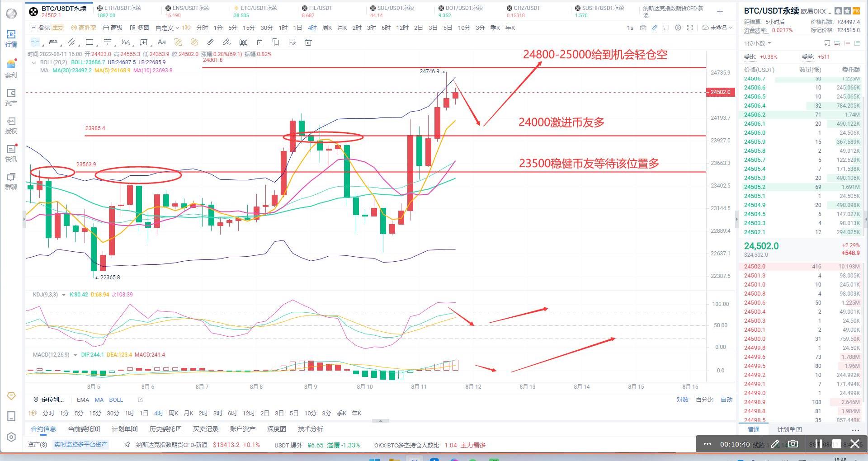Enter fullscreen chart mode

[690, 28]
